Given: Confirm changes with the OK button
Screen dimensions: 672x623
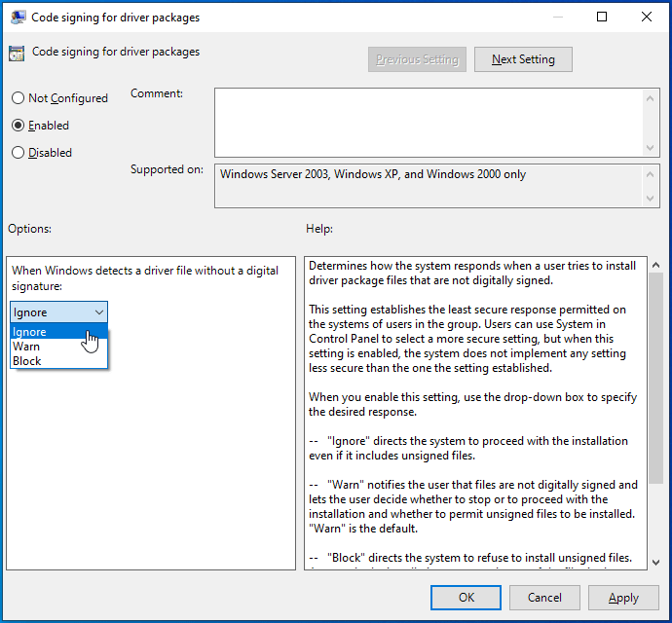Looking at the screenshot, I should pyautogui.click(x=467, y=598).
